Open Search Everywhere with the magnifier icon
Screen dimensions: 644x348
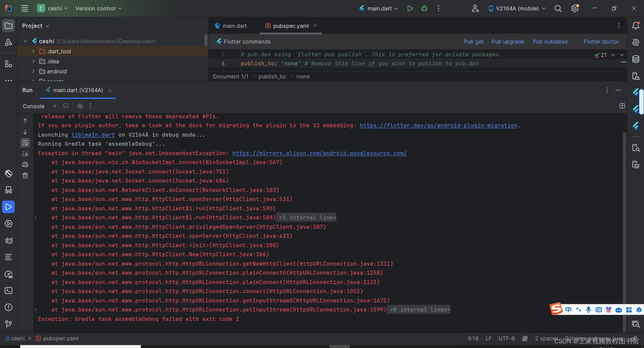click(x=558, y=8)
